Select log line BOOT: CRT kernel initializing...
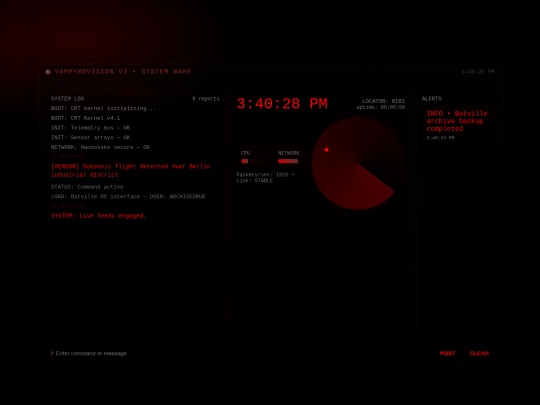This screenshot has width=540, height=405. pos(103,108)
